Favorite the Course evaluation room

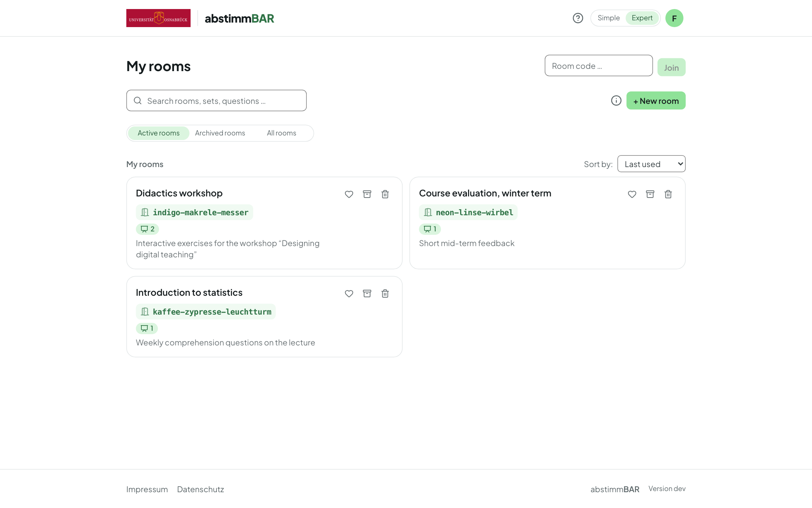click(632, 194)
